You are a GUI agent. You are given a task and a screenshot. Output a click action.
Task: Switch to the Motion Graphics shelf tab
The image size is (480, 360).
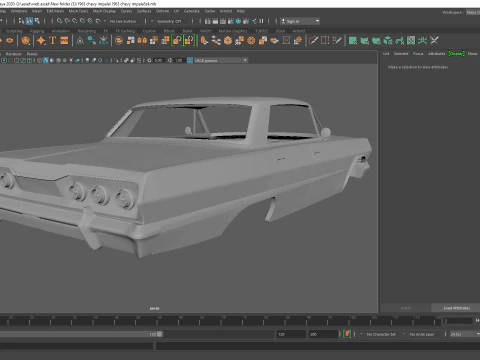pos(233,31)
